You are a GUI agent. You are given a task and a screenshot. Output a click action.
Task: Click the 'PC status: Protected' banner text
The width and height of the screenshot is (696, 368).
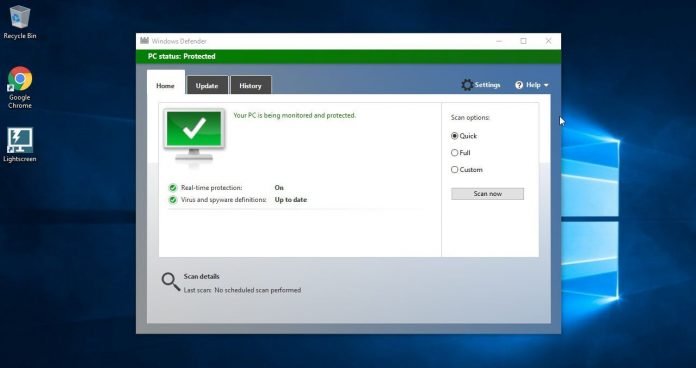(182, 56)
